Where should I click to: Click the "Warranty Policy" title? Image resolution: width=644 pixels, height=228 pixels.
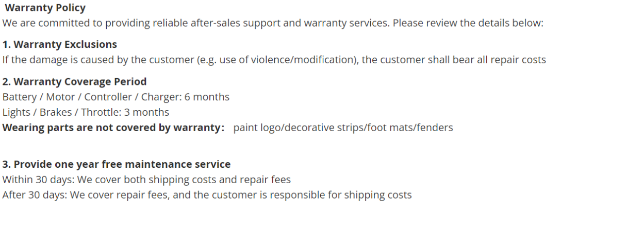point(45,8)
